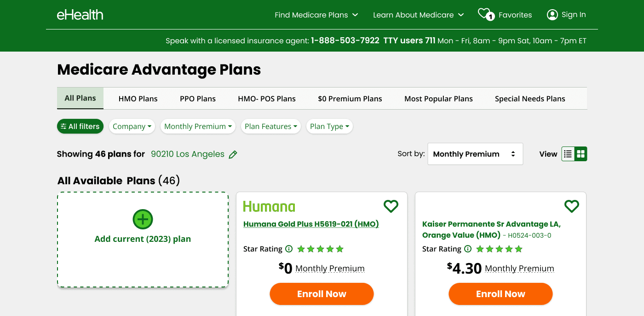Select the PPO Plans tab
The image size is (644, 316).
click(x=198, y=99)
